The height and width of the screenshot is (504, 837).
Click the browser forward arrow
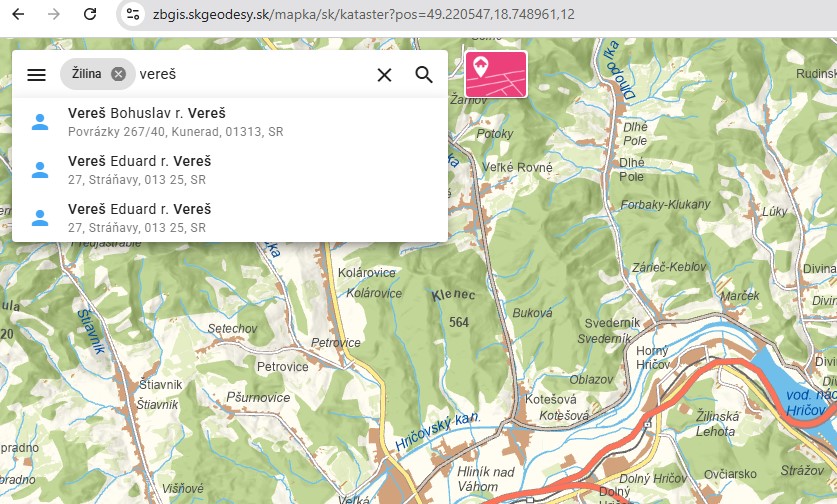click(53, 15)
